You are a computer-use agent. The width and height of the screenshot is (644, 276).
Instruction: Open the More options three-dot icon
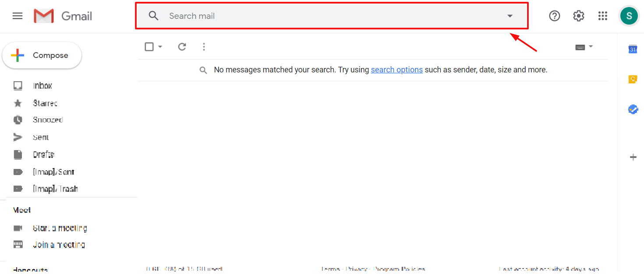[x=204, y=47]
